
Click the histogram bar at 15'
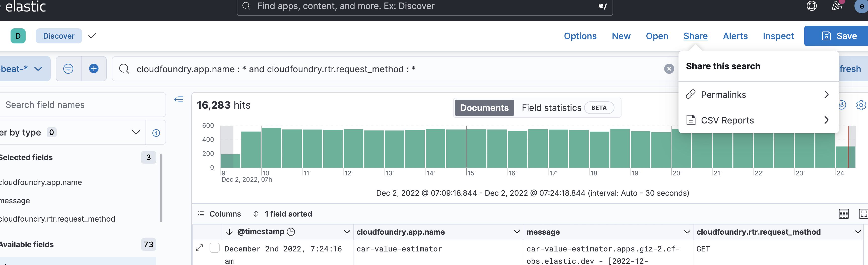click(x=476, y=149)
